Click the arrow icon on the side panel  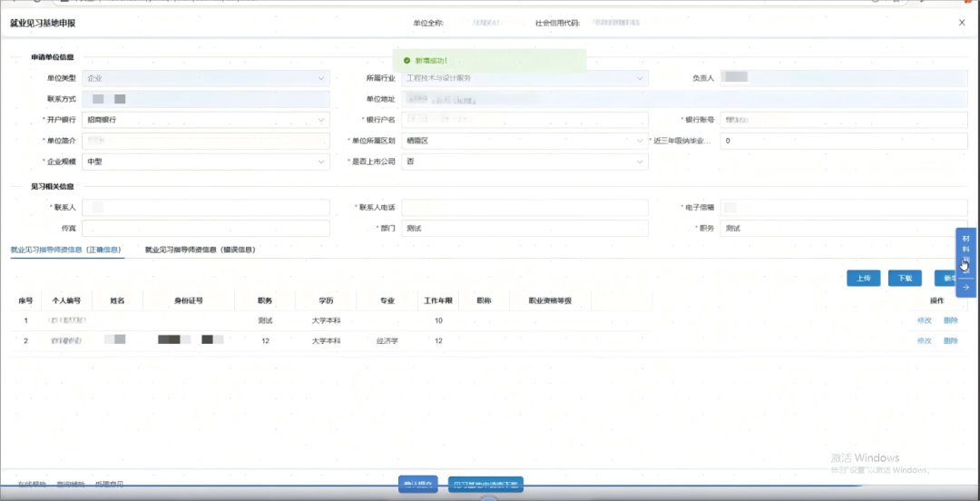click(x=965, y=287)
